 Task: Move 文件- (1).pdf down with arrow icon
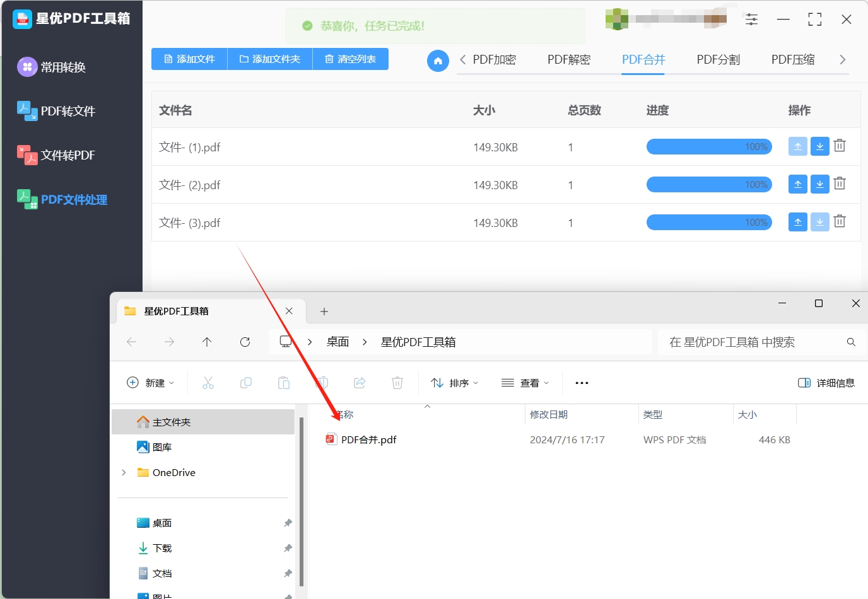819,146
